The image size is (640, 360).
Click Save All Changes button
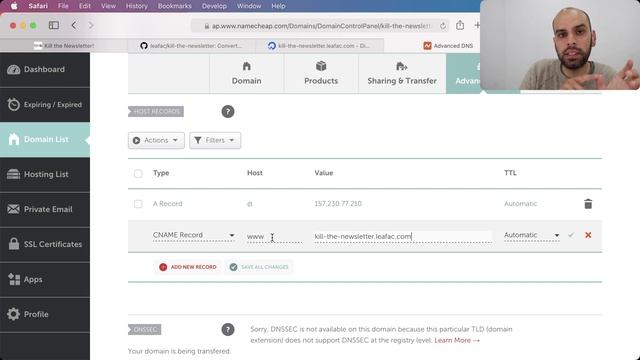coord(259,267)
